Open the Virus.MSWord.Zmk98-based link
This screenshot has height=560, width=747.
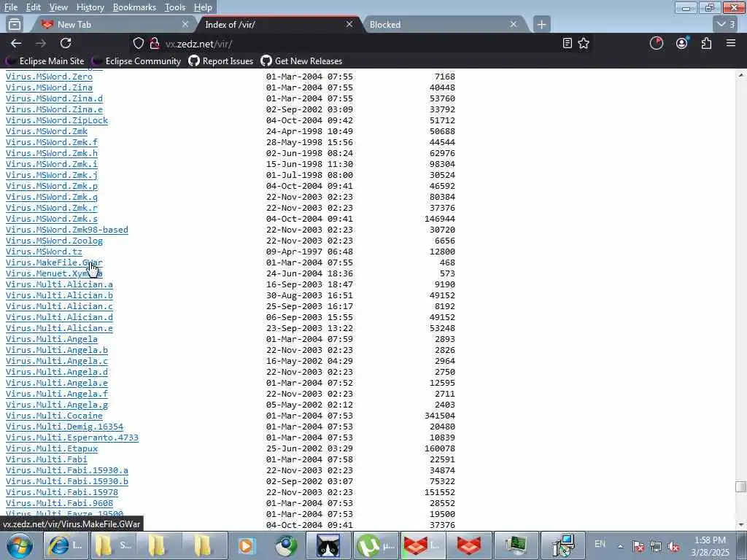pyautogui.click(x=66, y=230)
